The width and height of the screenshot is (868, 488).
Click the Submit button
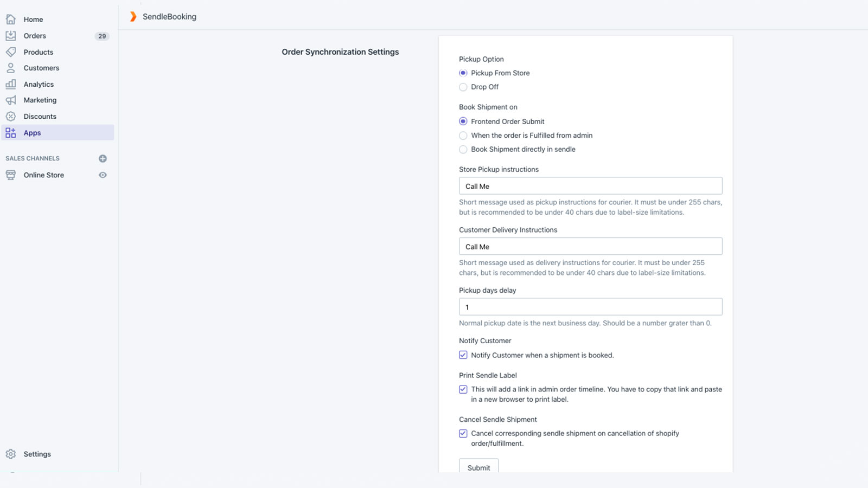(x=478, y=466)
